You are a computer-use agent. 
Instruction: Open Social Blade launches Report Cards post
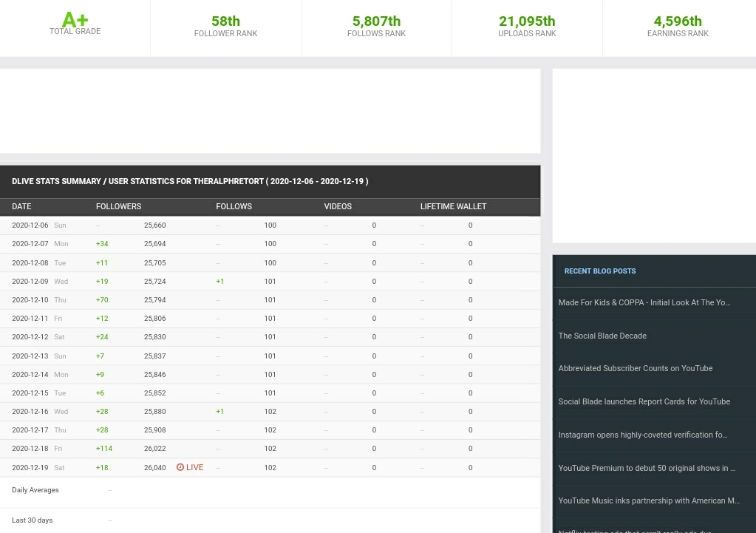pyautogui.click(x=644, y=402)
